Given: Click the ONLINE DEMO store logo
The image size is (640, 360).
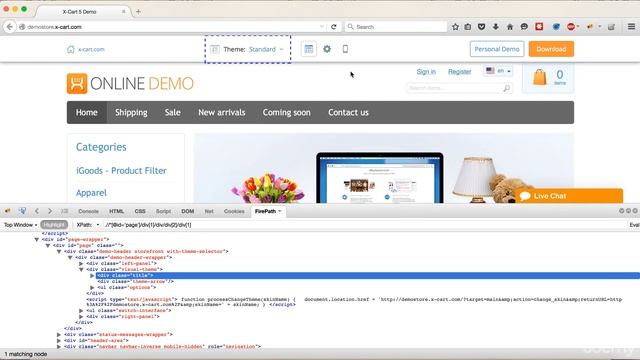Looking at the screenshot, I should pyautogui.click(x=130, y=84).
